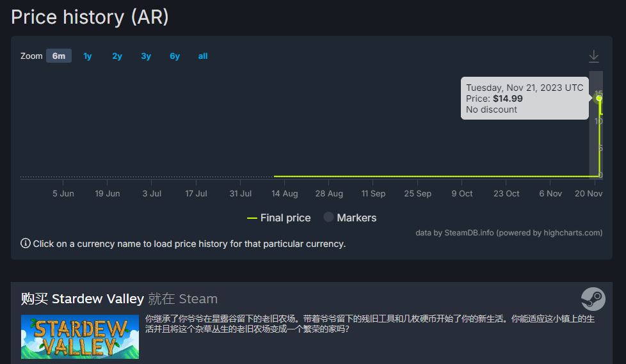Click the 19 Jun axis label

tap(108, 194)
